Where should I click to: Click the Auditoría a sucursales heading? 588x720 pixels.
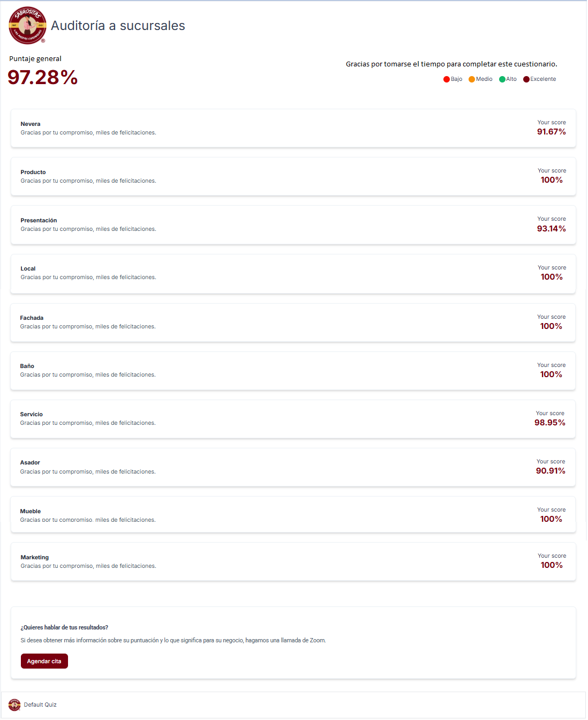point(118,26)
